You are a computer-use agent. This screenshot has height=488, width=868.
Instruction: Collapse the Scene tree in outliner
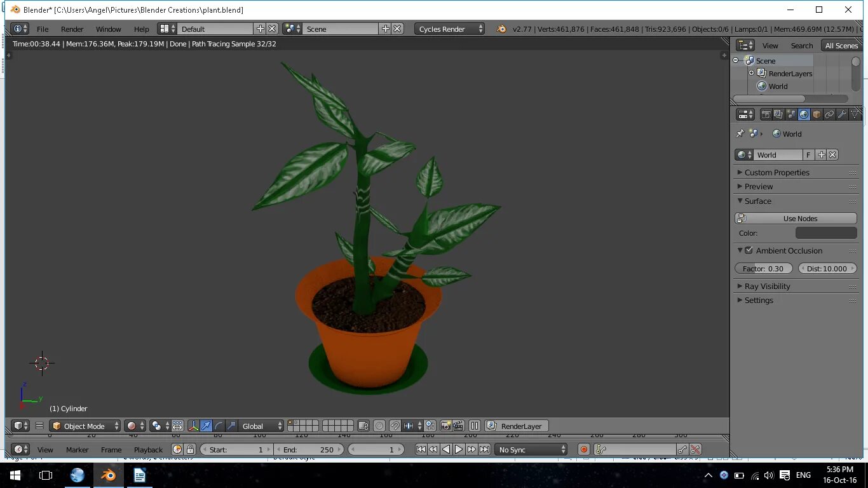(736, 60)
